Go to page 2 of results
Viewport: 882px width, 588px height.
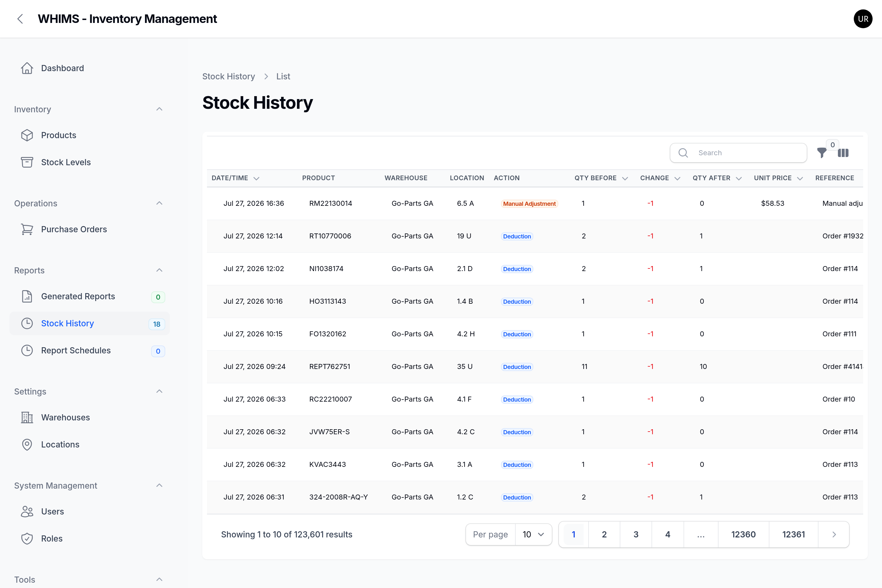tap(604, 534)
